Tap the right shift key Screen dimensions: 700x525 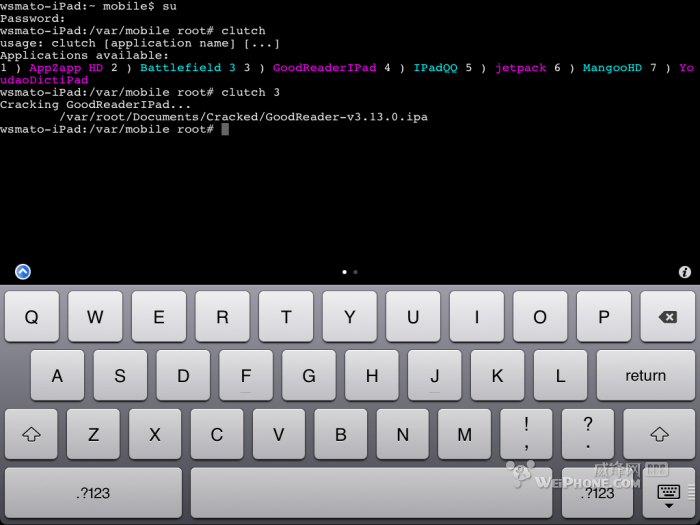(x=659, y=433)
